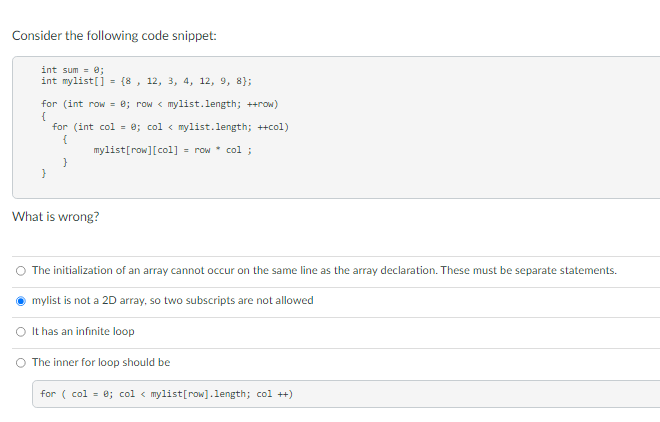The height and width of the screenshot is (422, 660).
Task: Click the answer text 'It has an infinite loop'
Action: pos(83,332)
